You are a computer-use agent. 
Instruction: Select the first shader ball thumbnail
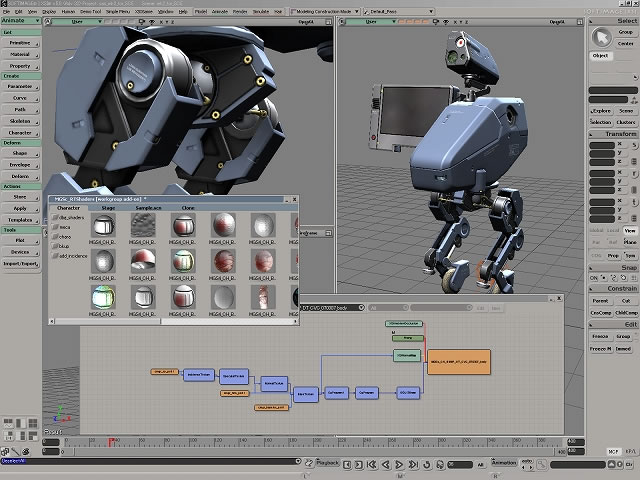click(101, 225)
